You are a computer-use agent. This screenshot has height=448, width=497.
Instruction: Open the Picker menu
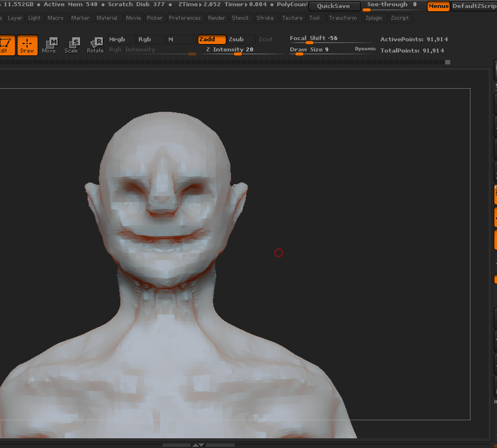[x=155, y=18]
